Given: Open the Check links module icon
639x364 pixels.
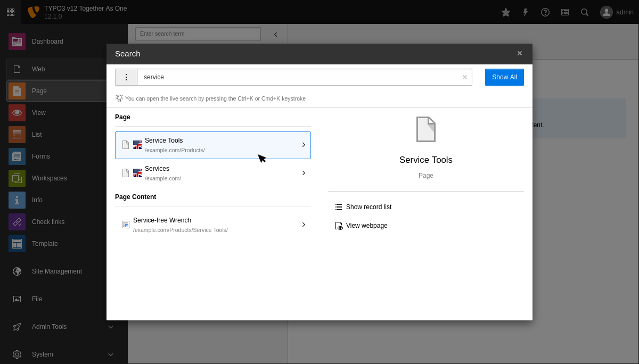Looking at the screenshot, I should (x=17, y=221).
